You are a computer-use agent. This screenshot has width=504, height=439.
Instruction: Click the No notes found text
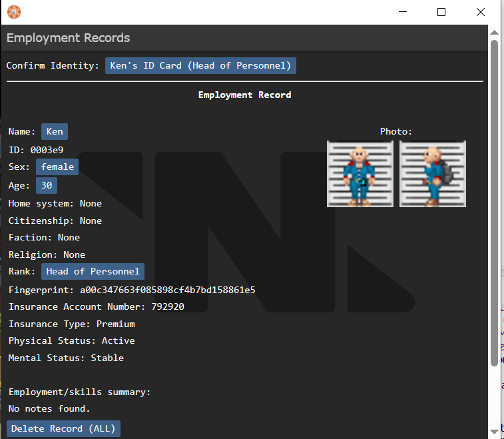click(x=49, y=408)
